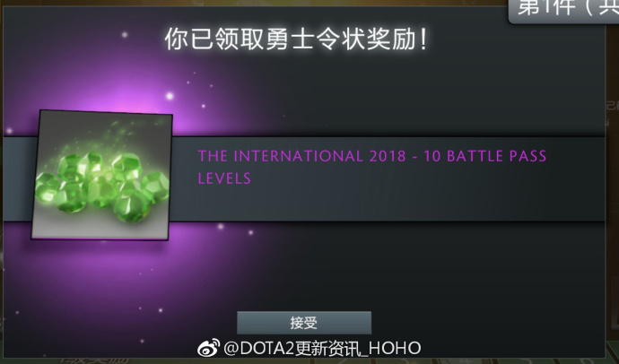
Task: Click the Weibo eye logo icon
Action: [x=208, y=348]
